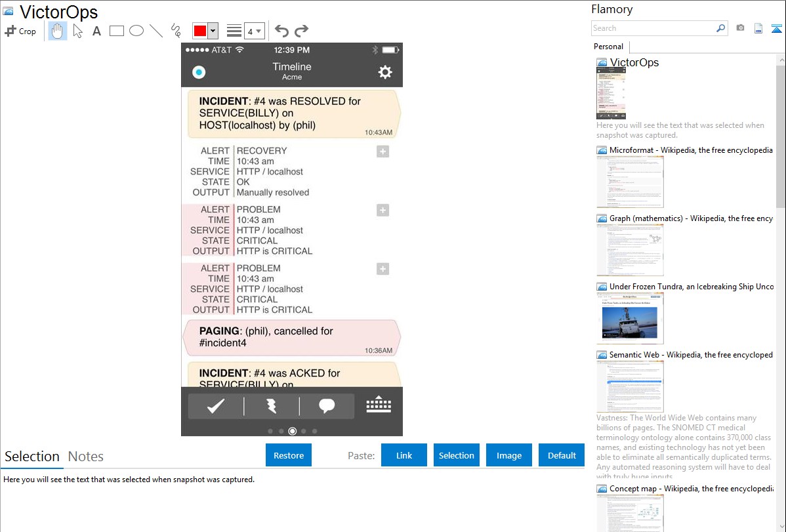The width and height of the screenshot is (786, 532).
Task: Click the Selection paste button
Action: pyautogui.click(x=457, y=455)
